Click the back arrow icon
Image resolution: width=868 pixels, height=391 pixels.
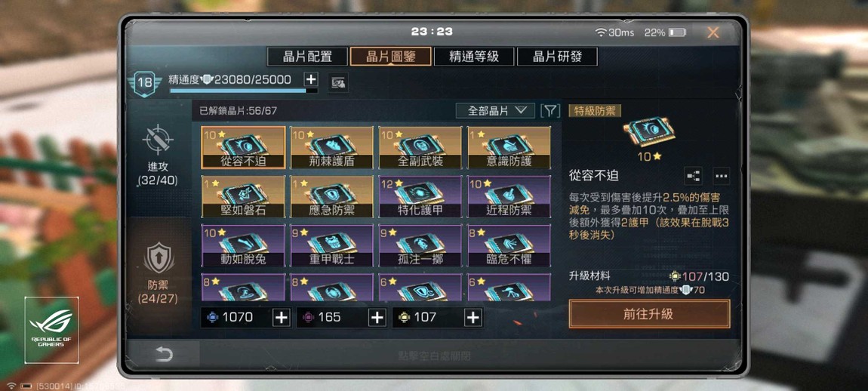point(163,354)
